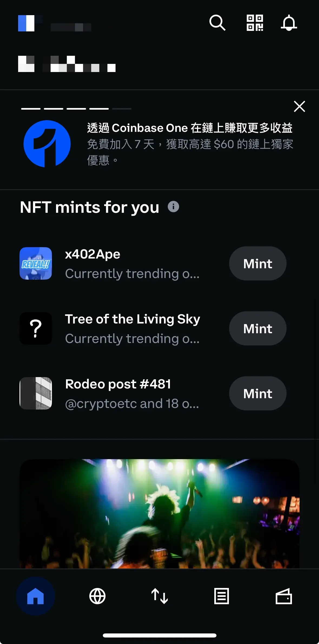Go to the Home tab

[x=35, y=596]
